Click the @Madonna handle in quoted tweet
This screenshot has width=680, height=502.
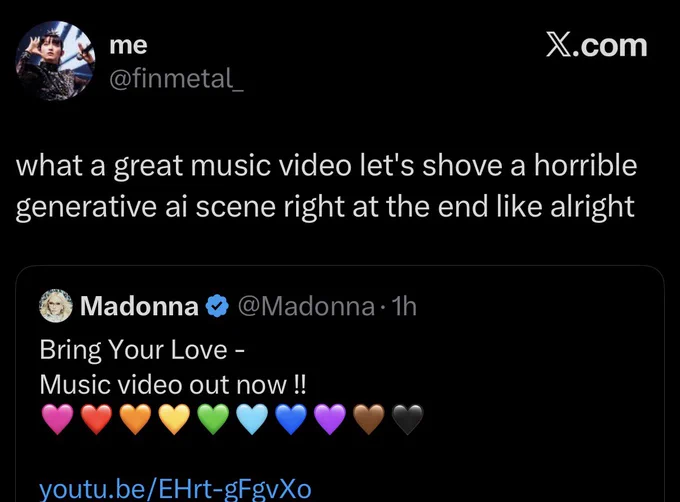coord(306,306)
